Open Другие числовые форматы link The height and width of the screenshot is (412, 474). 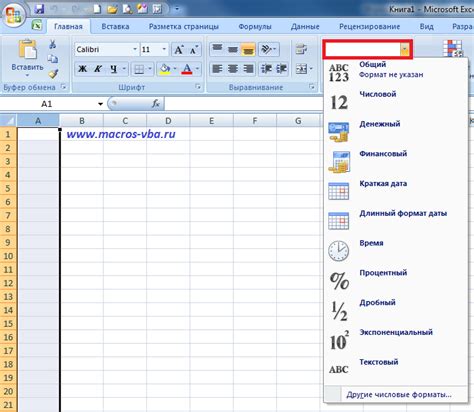tap(399, 395)
